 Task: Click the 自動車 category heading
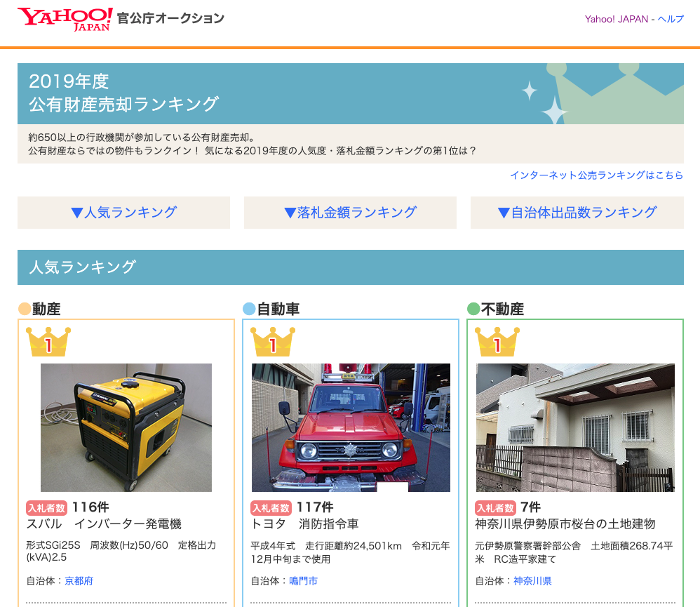pyautogui.click(x=278, y=309)
